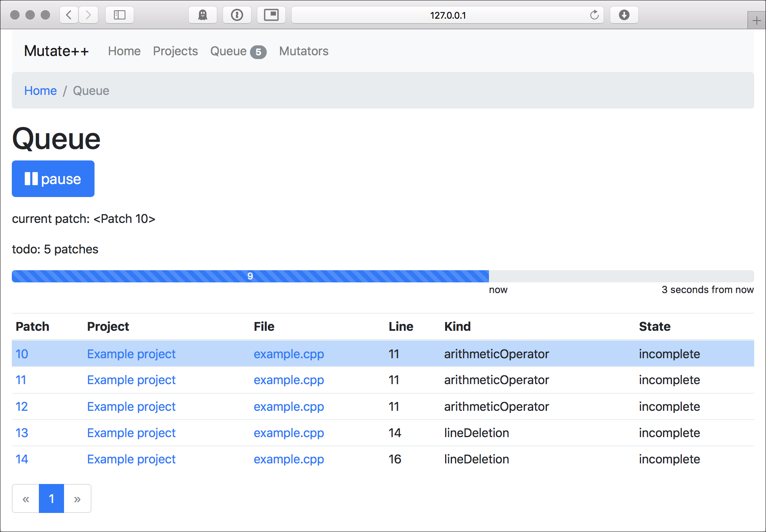Click the browser back arrow

pos(69,15)
